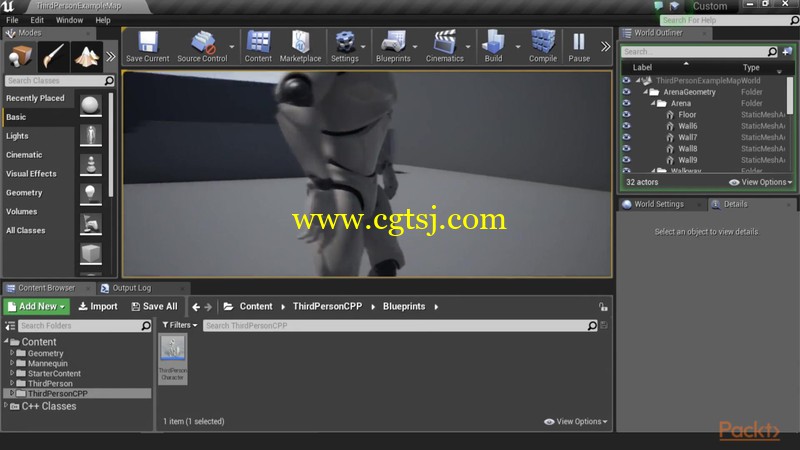Select the ThirdPersonCharacter blueprint thumbnail
The image size is (800, 450).
[172, 359]
